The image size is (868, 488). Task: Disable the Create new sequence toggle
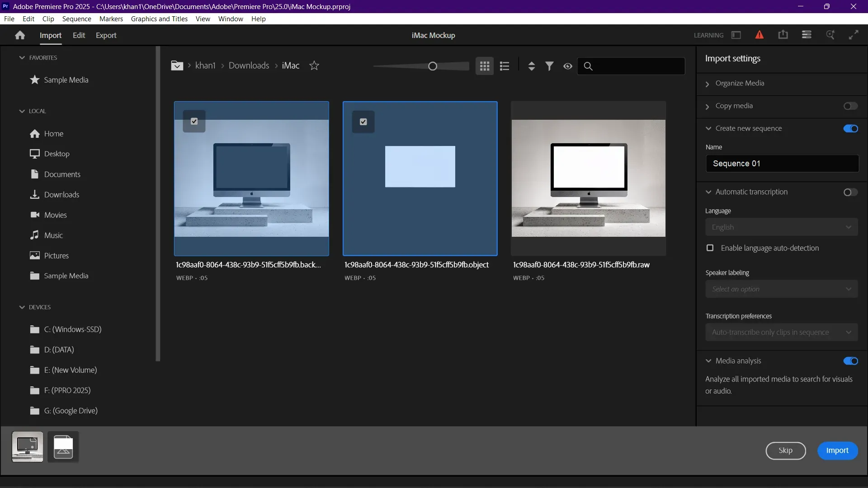point(850,128)
